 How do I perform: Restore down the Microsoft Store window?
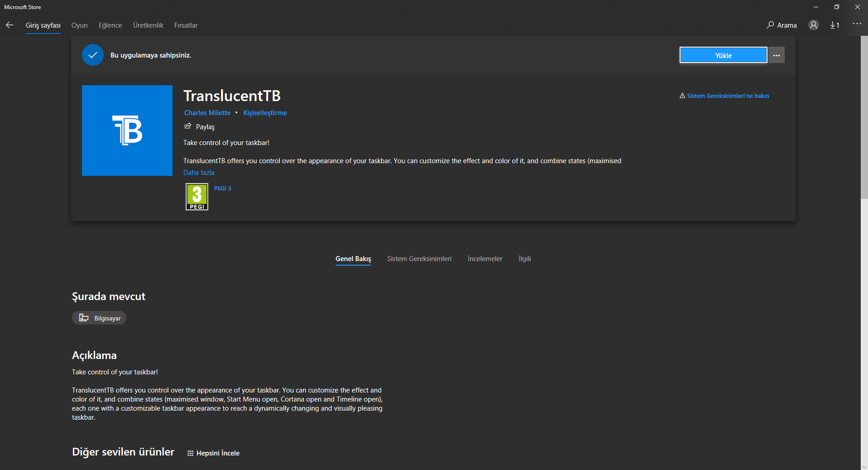[837, 7]
